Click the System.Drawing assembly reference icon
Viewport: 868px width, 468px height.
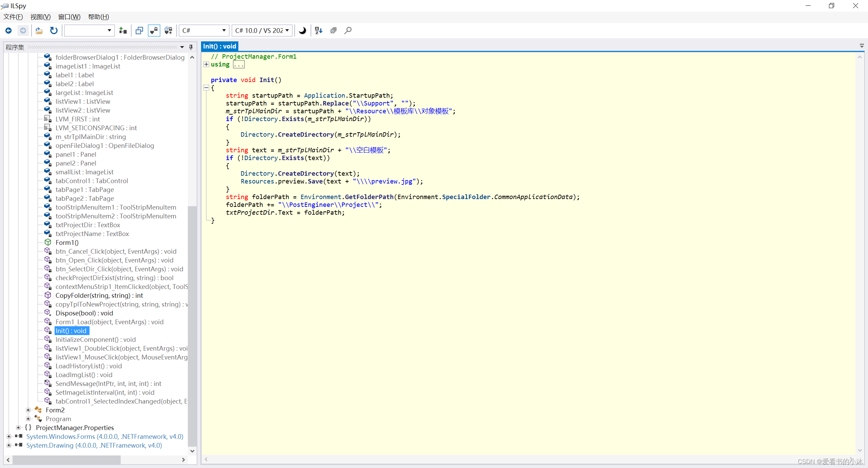[x=19, y=445]
